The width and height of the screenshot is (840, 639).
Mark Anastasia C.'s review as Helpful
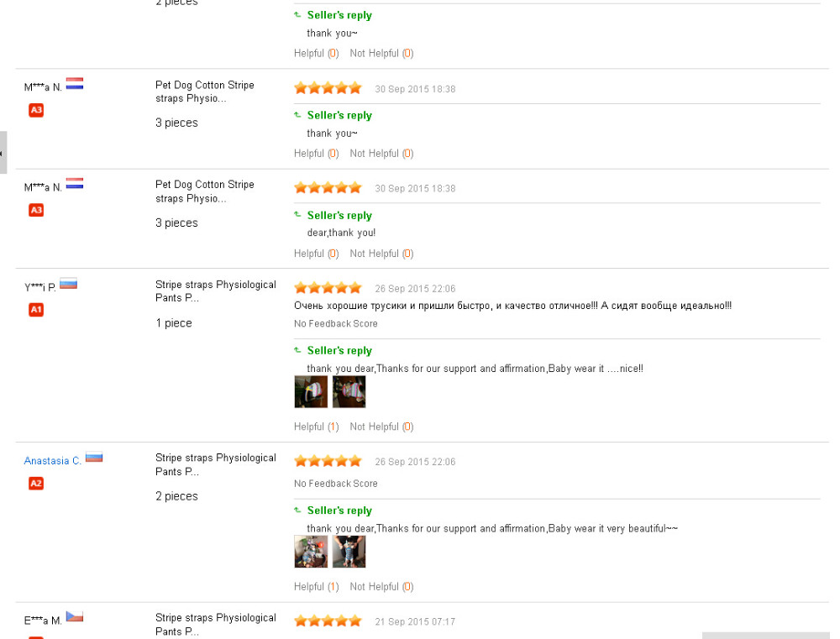(308, 587)
